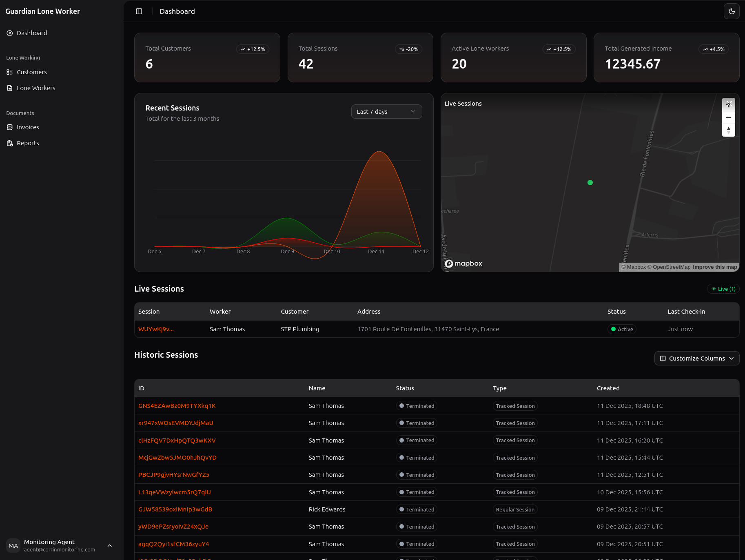The height and width of the screenshot is (560, 745).
Task: Select the Customers icon in the sidebar
Action: tap(9, 72)
